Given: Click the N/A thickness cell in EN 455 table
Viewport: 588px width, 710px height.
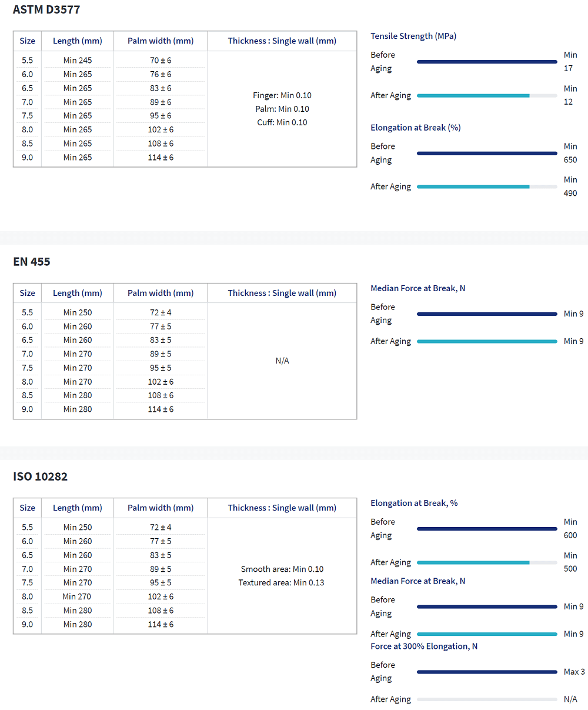Looking at the screenshot, I should (x=282, y=361).
